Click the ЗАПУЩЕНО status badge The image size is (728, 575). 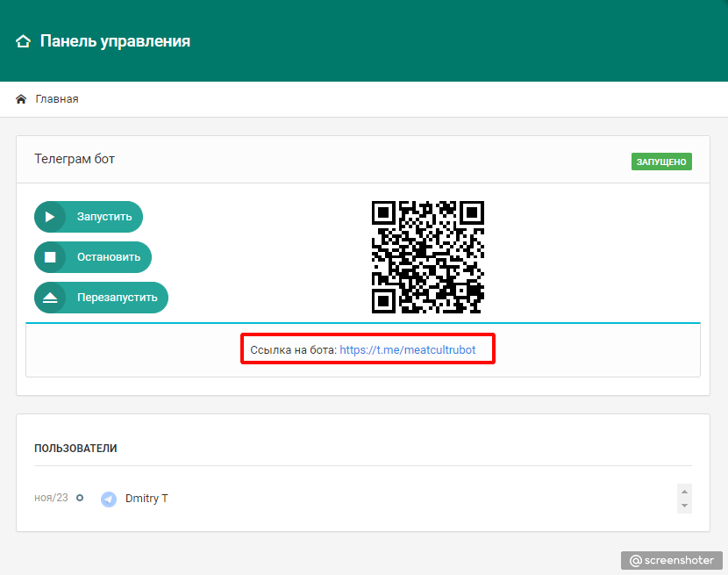[x=661, y=162]
